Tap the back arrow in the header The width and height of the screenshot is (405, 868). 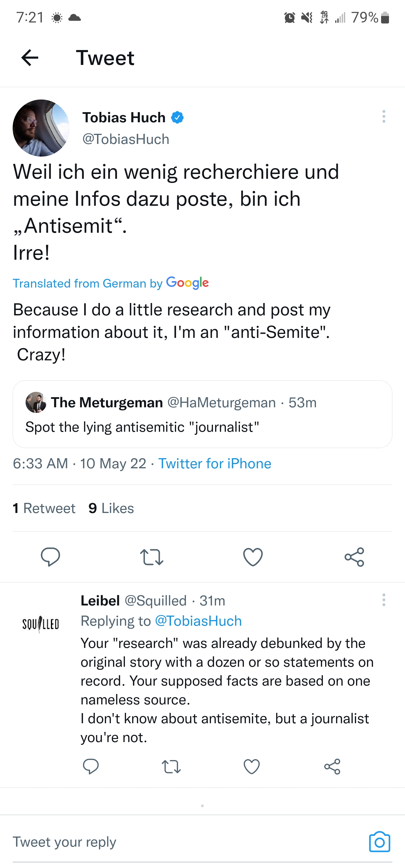30,58
